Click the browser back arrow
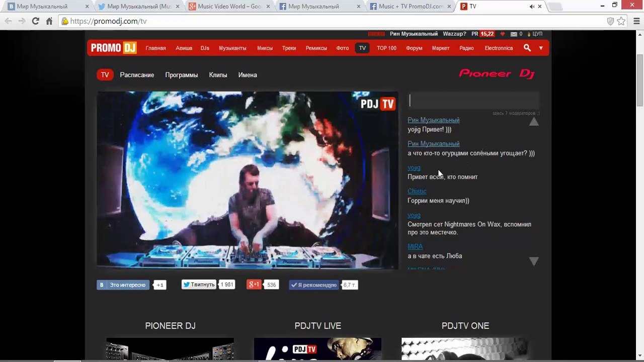Viewport: 644px width, 362px height. point(9,21)
